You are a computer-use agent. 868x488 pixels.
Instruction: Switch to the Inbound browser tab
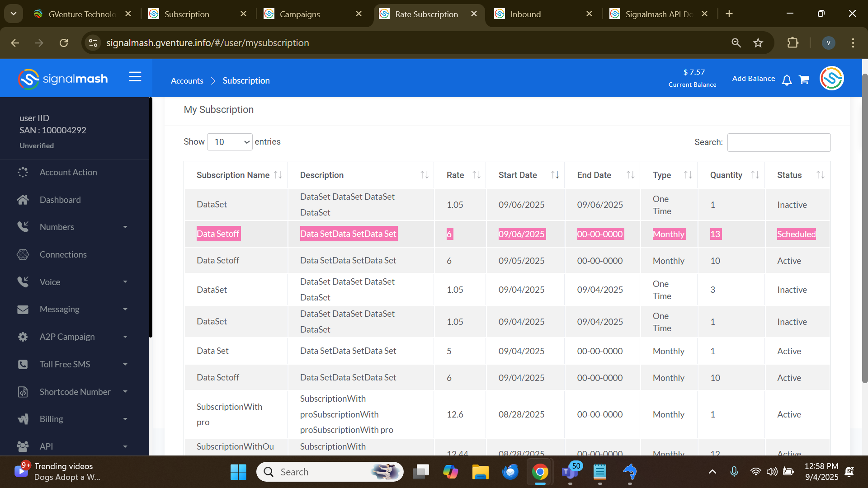tap(525, 14)
